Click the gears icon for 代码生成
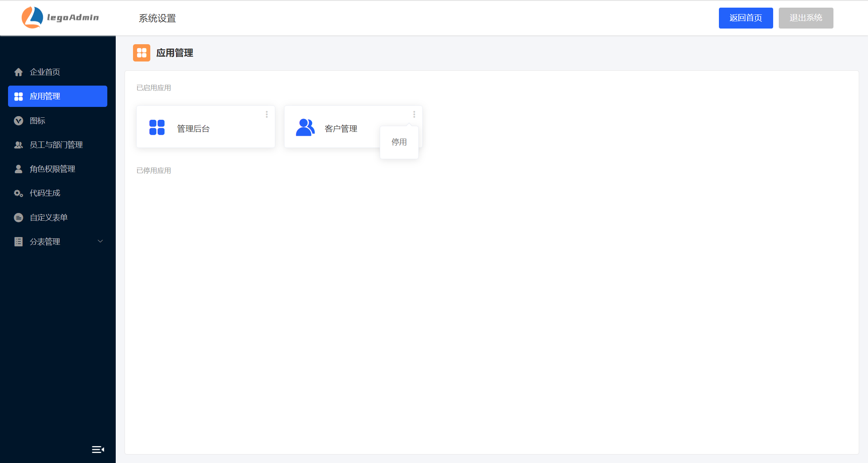 tap(18, 193)
